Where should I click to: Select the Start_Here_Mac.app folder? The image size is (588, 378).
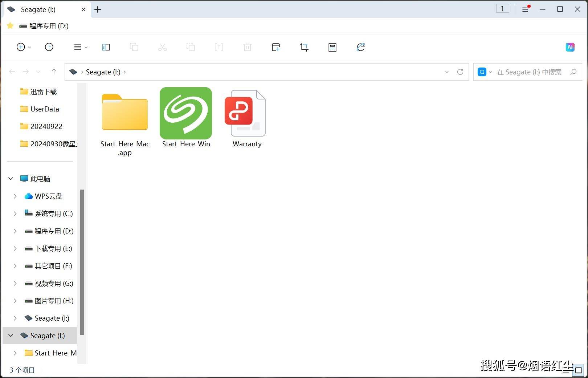[125, 122]
